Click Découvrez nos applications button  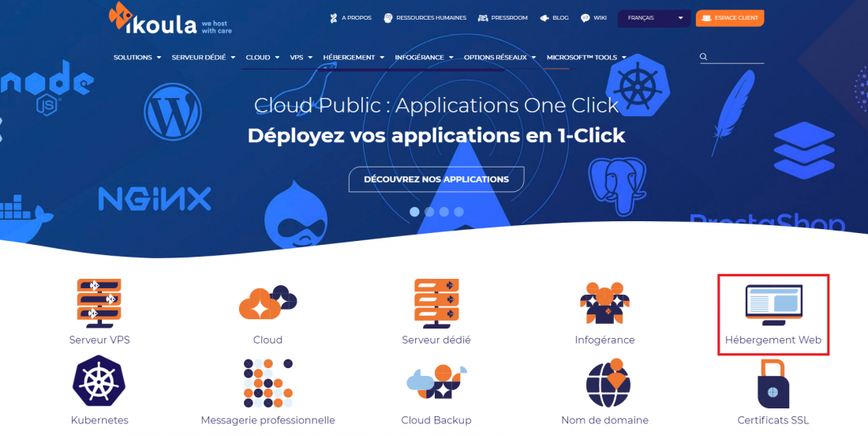(436, 179)
